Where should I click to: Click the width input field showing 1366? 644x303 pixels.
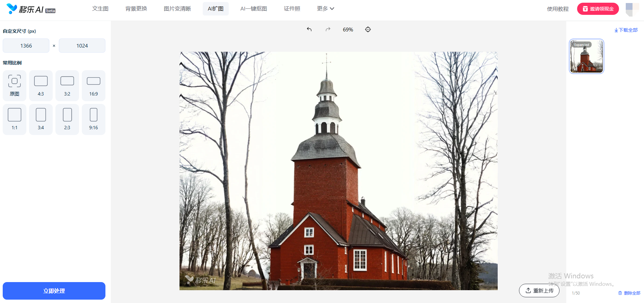26,46
